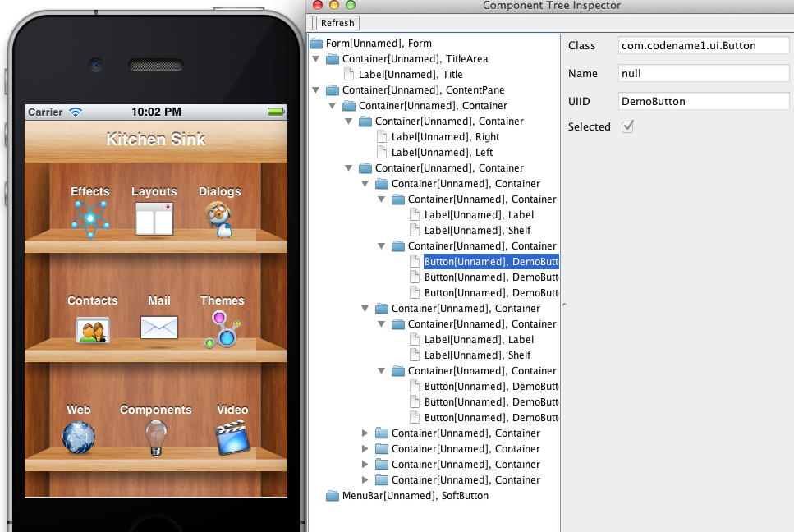The height and width of the screenshot is (532, 794).
Task: Open the Components light bulb icon
Action: click(x=155, y=437)
